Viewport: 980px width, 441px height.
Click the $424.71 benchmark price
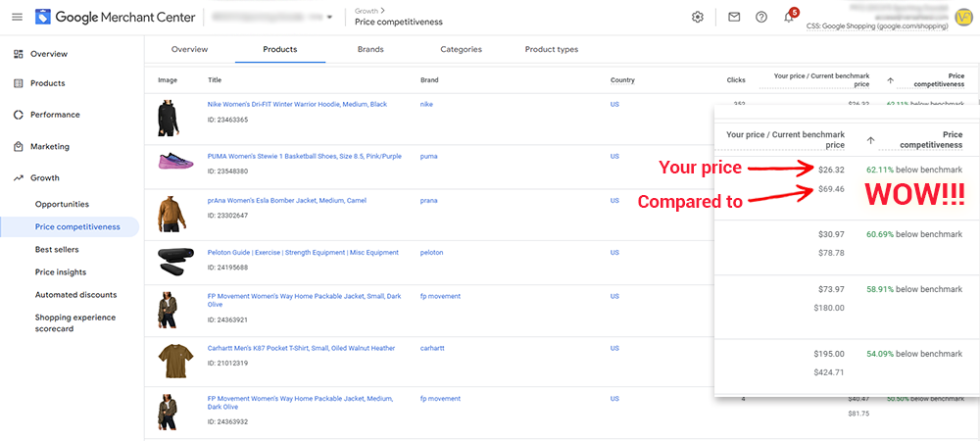(x=829, y=372)
